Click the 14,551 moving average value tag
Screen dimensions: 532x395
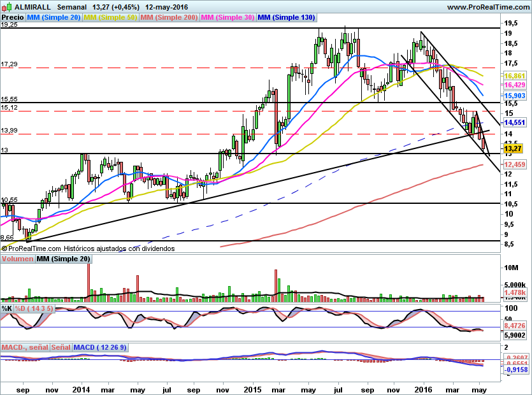(515, 122)
